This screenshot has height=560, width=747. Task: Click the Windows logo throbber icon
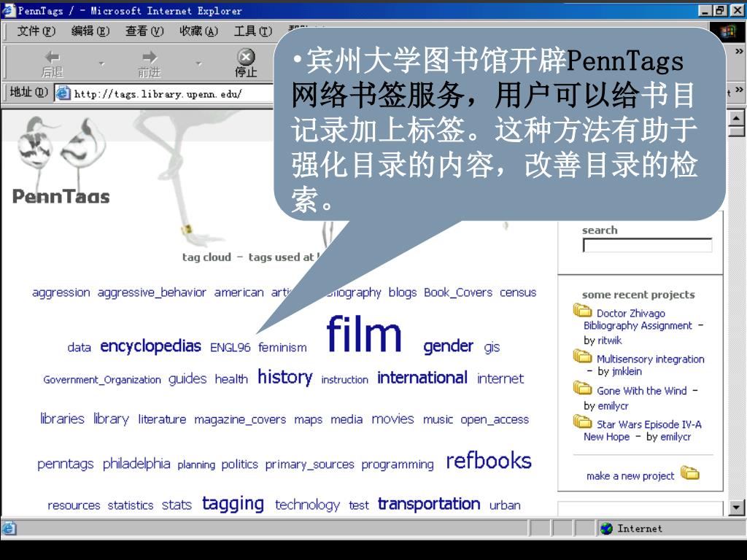click(x=727, y=31)
